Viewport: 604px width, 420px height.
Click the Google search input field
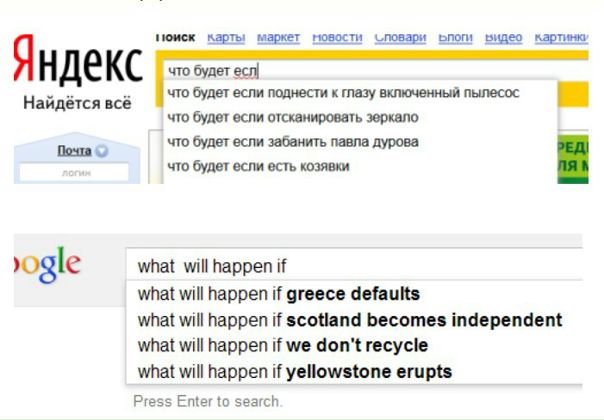tap(355, 266)
